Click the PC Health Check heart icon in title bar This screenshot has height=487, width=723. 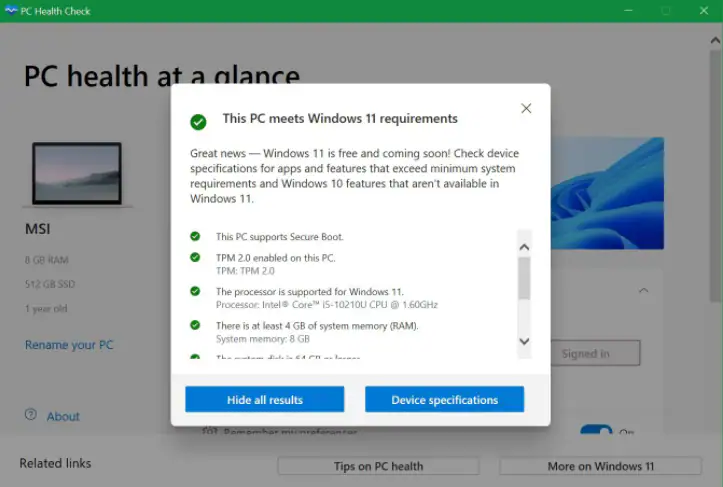(11, 10)
